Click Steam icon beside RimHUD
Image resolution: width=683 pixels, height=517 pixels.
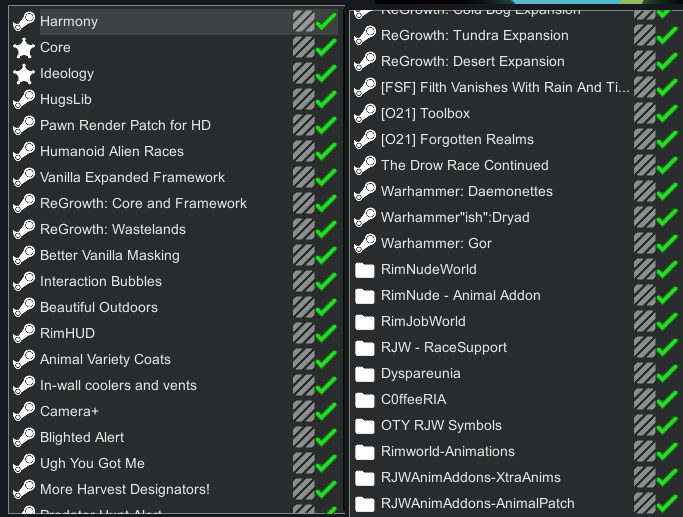click(x=24, y=333)
